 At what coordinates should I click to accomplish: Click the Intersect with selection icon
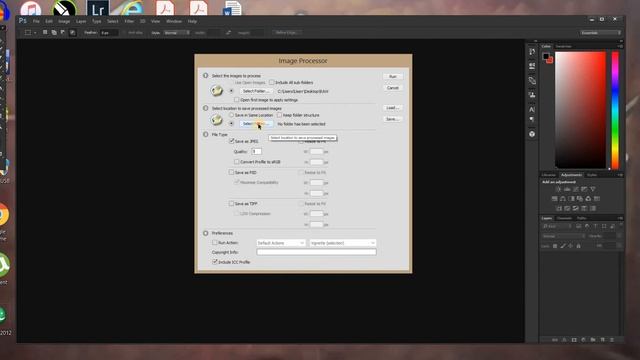click(x=72, y=32)
